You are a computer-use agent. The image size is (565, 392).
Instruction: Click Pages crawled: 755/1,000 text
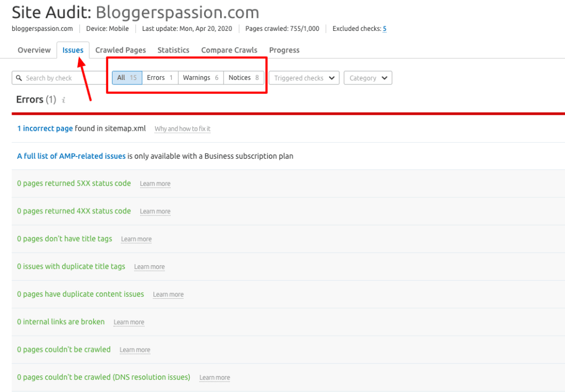click(282, 29)
